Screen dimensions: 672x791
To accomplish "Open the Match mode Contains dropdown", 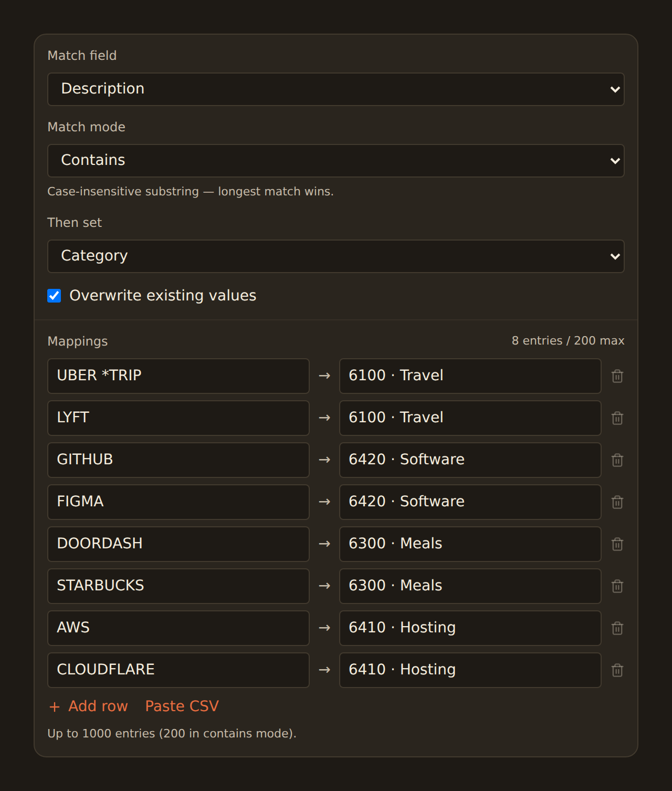I will tap(336, 161).
